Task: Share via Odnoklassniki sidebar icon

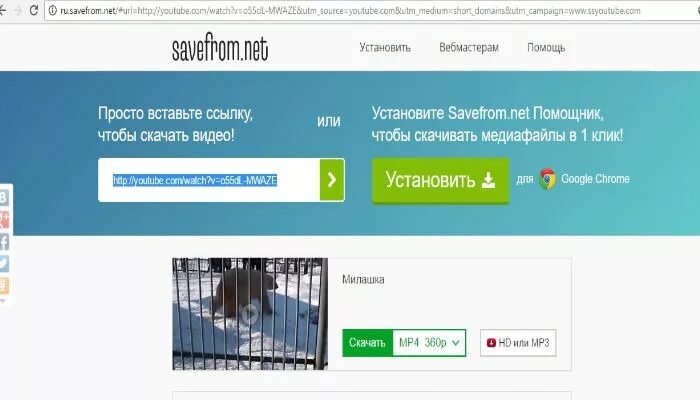Action: click(x=4, y=286)
